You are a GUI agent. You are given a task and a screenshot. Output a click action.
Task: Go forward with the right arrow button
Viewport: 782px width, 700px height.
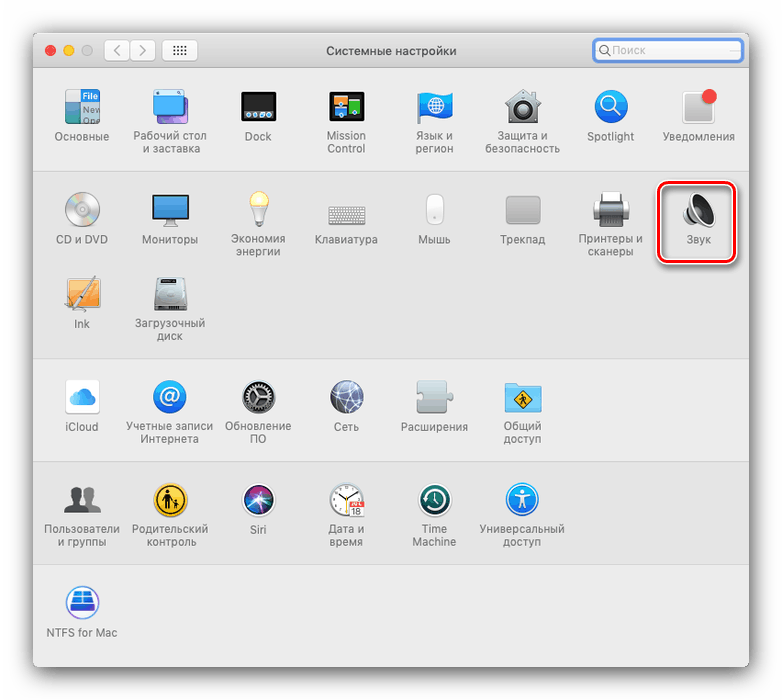143,50
